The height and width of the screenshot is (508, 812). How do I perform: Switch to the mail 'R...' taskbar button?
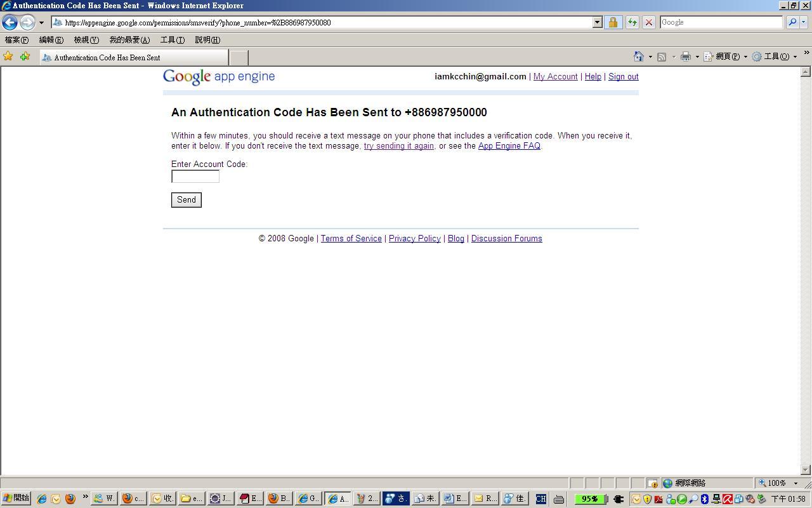(x=485, y=498)
